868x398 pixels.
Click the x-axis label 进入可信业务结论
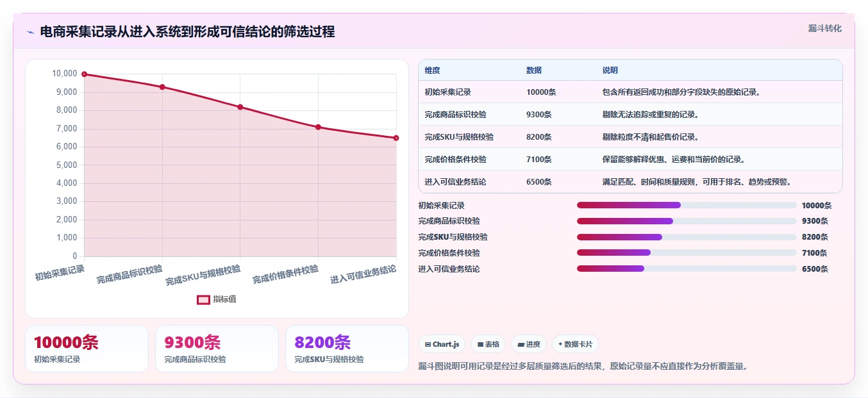(363, 274)
